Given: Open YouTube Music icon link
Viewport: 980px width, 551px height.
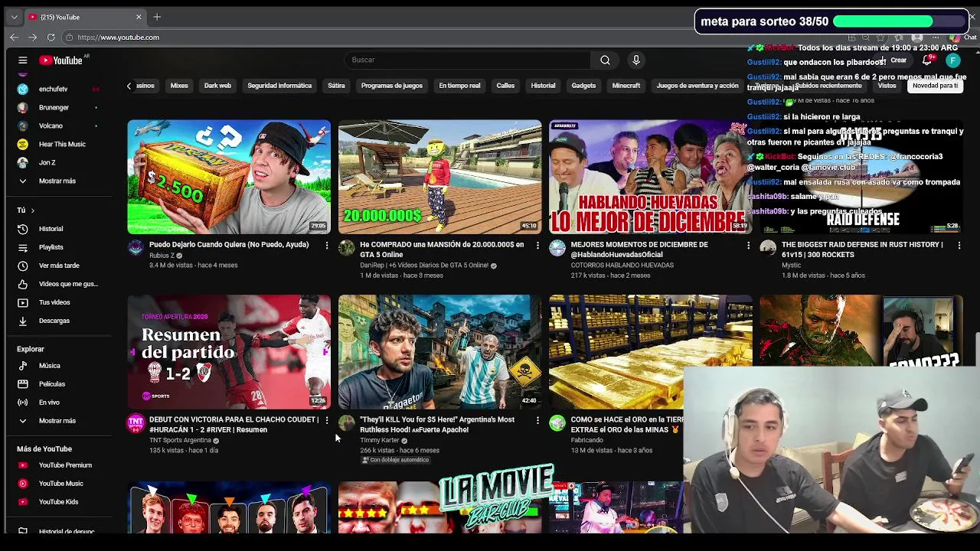Looking at the screenshot, I should 23,484.
